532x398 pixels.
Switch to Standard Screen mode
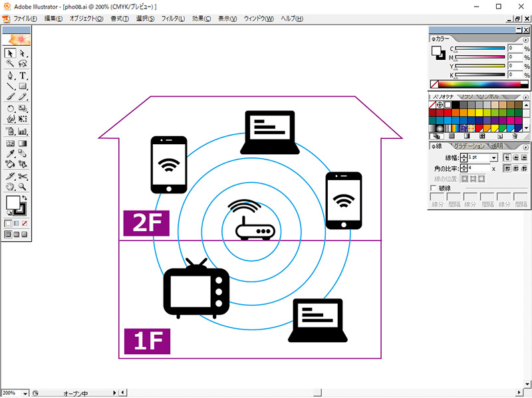(x=8, y=235)
